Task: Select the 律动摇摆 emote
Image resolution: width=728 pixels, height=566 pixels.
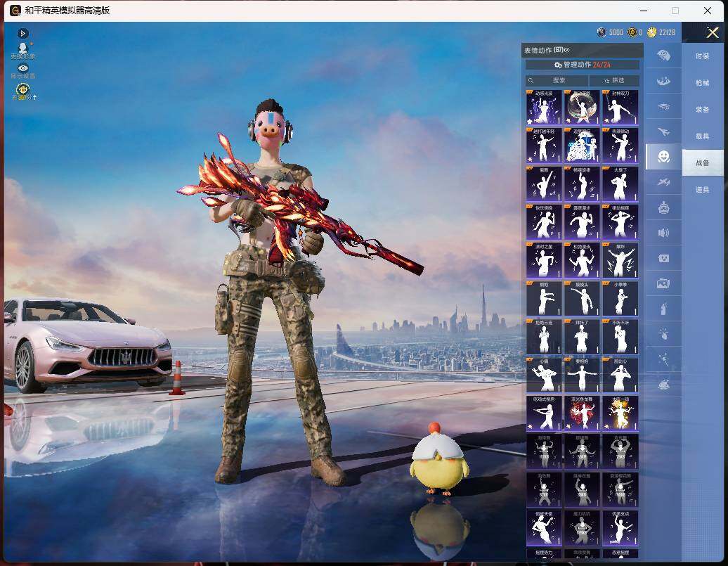Action: [x=620, y=221]
